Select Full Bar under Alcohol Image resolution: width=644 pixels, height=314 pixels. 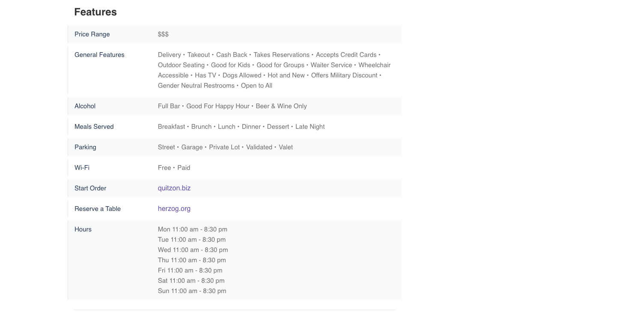coord(168,106)
